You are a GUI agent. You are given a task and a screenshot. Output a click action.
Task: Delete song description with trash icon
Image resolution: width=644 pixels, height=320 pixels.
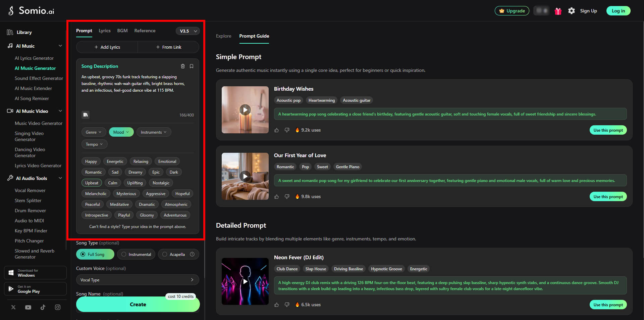click(x=183, y=66)
